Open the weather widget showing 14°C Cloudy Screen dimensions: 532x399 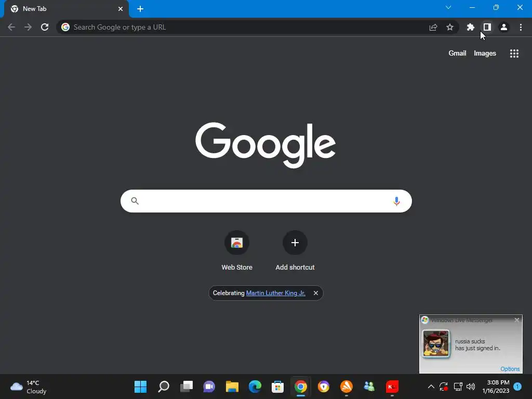[29, 387]
